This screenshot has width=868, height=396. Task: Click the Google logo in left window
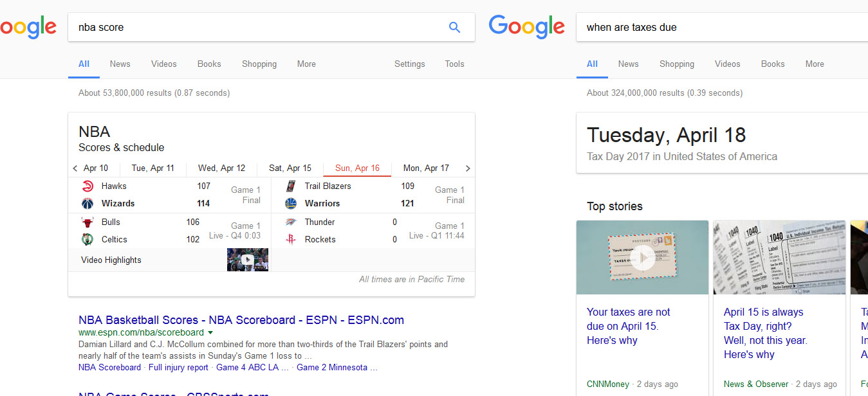(28, 27)
